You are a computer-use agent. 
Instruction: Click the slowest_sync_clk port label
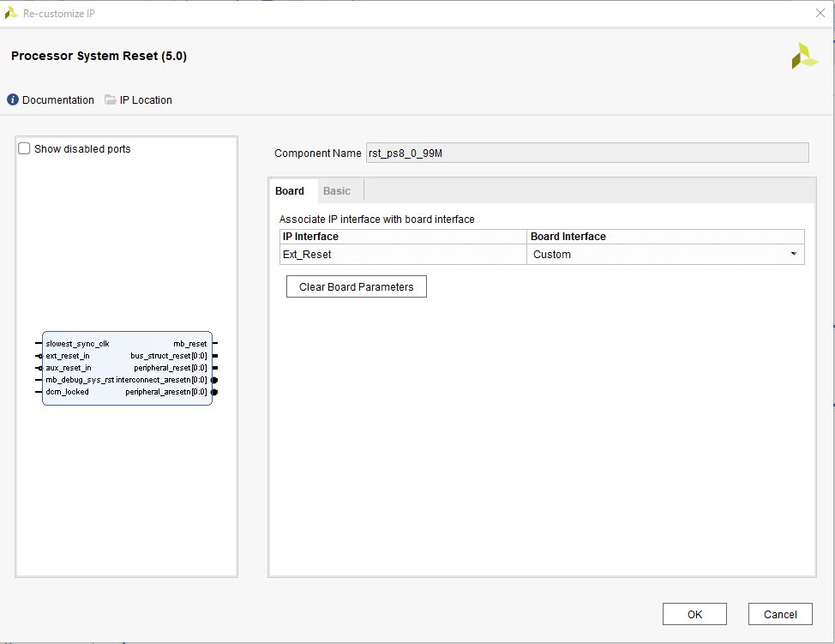tap(78, 344)
